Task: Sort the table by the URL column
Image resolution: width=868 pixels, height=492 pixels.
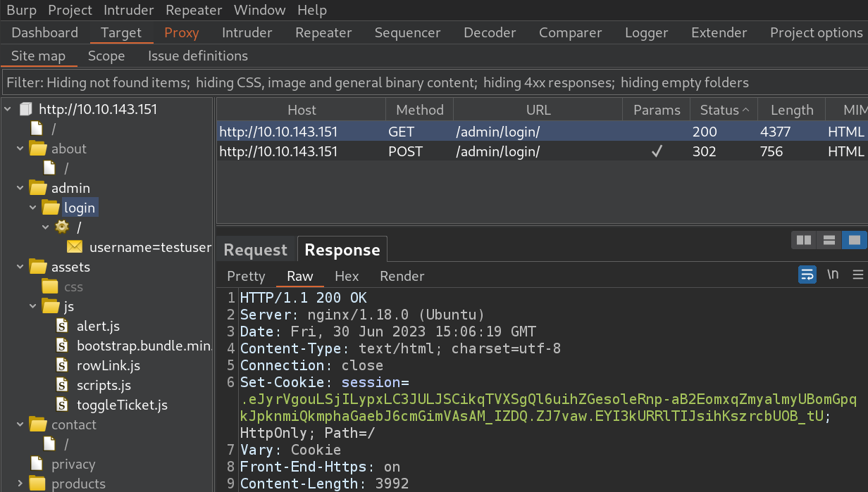Action: [538, 110]
